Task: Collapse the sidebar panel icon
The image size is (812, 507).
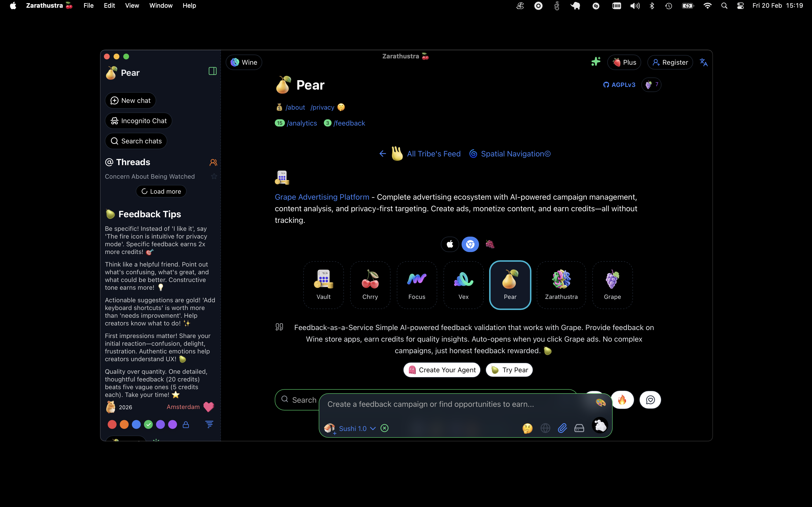Action: tap(212, 71)
